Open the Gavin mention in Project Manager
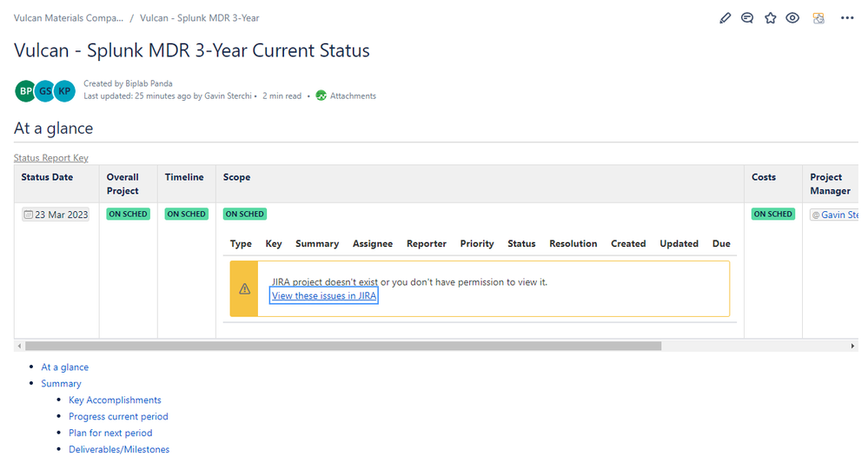 tap(835, 215)
